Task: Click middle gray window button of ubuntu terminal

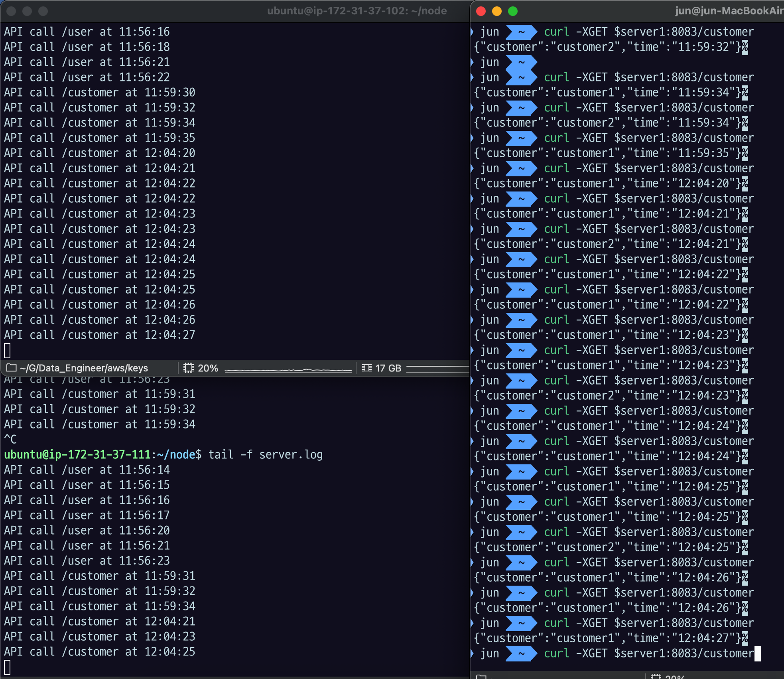Action: 27,11
